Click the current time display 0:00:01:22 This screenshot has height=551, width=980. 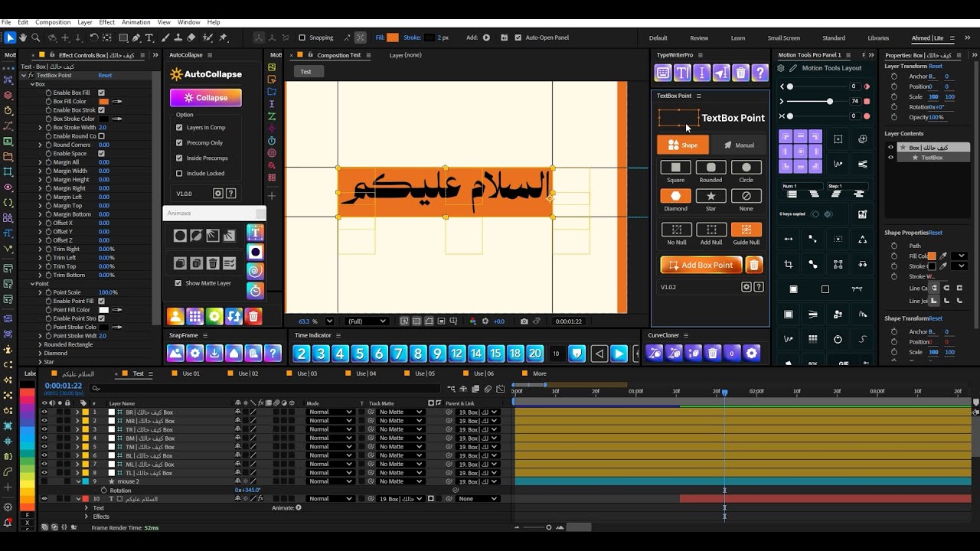point(64,386)
